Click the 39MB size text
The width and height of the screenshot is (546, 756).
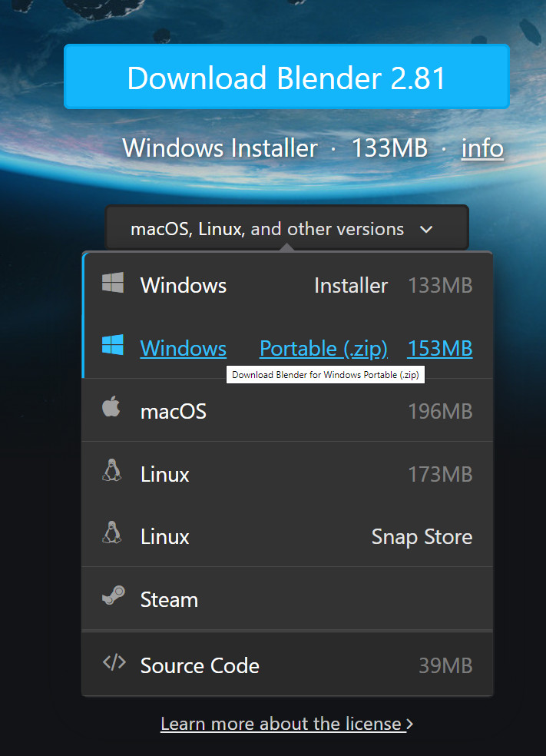[x=445, y=665]
